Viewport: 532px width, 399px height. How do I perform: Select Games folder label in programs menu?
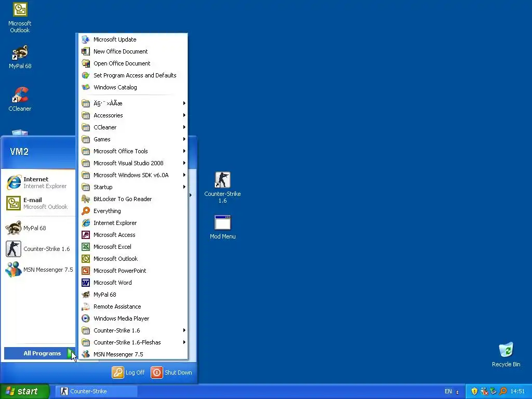click(x=102, y=139)
